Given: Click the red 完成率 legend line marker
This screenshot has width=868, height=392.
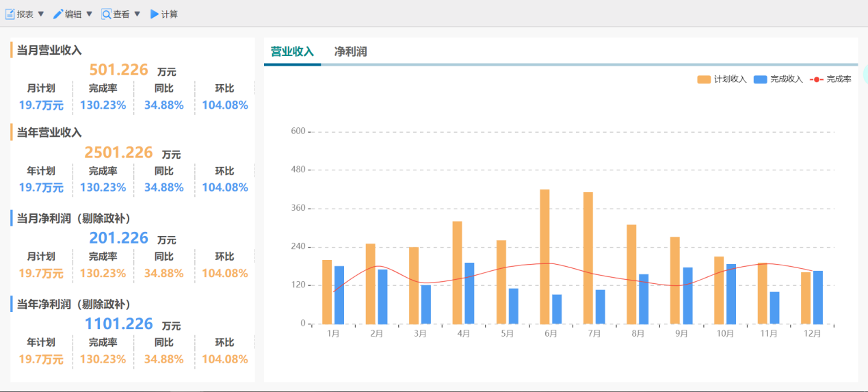Looking at the screenshot, I should tap(817, 79).
